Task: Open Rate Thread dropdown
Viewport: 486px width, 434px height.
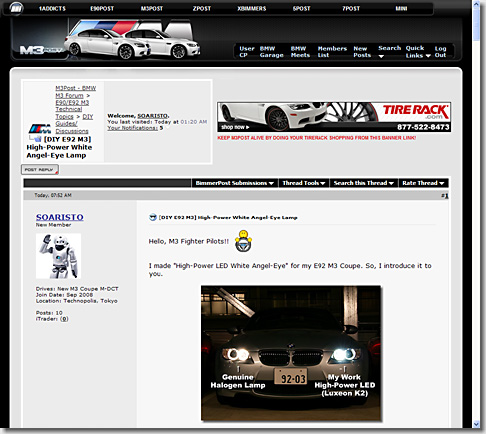Action: click(x=423, y=183)
